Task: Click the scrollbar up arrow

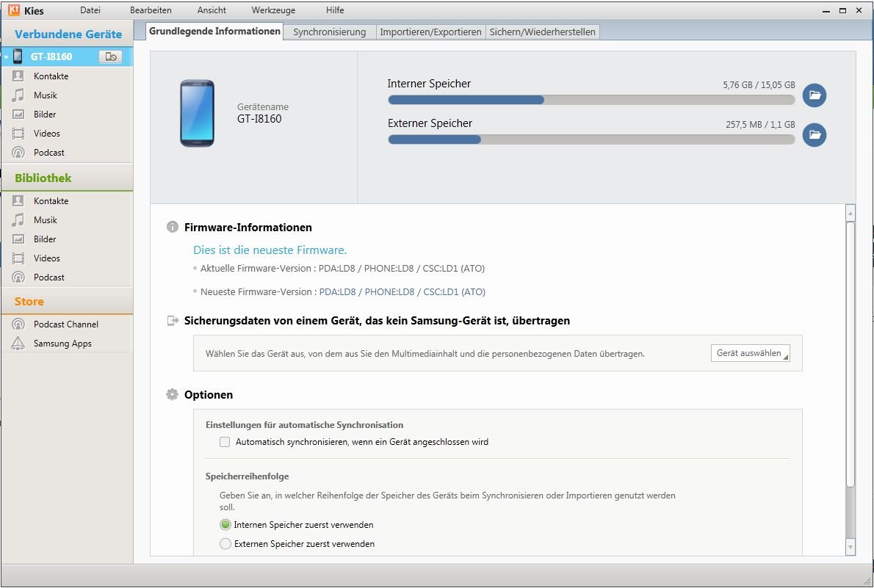Action: click(x=850, y=213)
